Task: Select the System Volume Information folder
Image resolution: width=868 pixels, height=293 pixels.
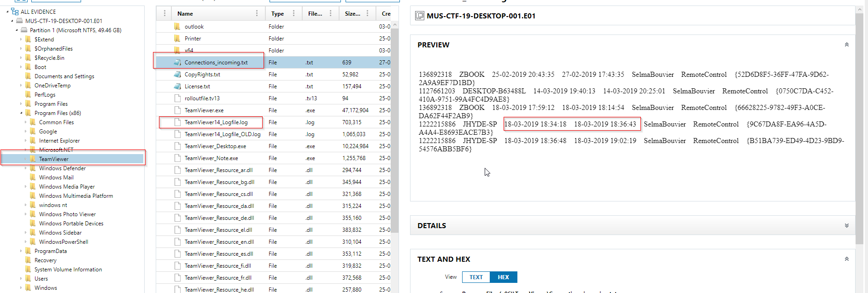Action: (68, 269)
